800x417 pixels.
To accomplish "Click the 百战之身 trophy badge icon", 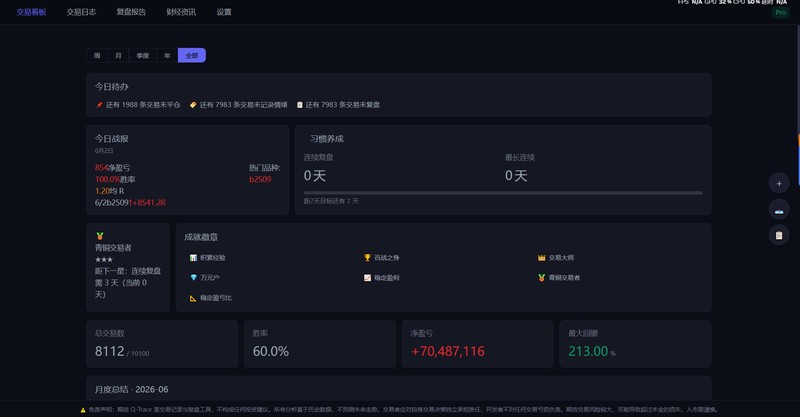I will coord(367,258).
